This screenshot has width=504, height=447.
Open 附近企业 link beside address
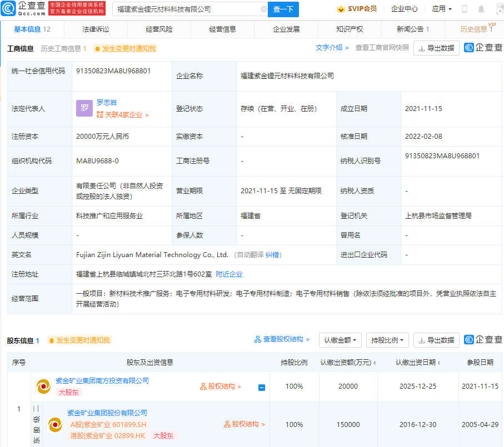pos(229,274)
